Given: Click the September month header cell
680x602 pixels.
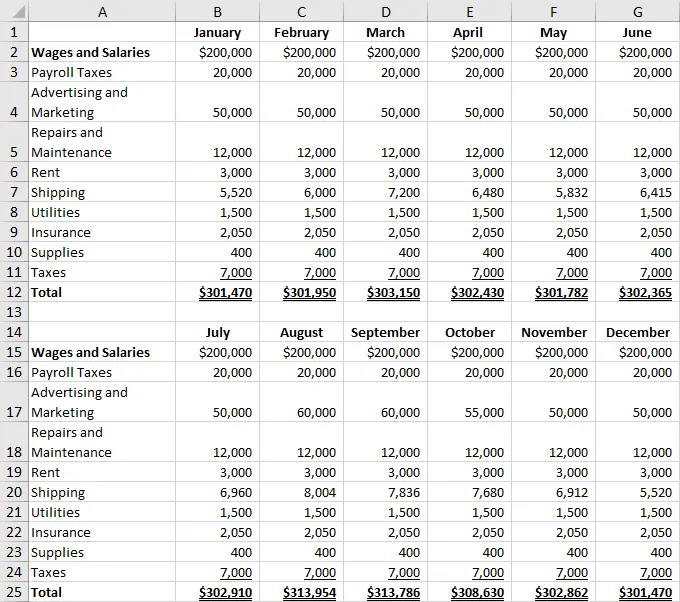Looking at the screenshot, I should click(386, 332).
